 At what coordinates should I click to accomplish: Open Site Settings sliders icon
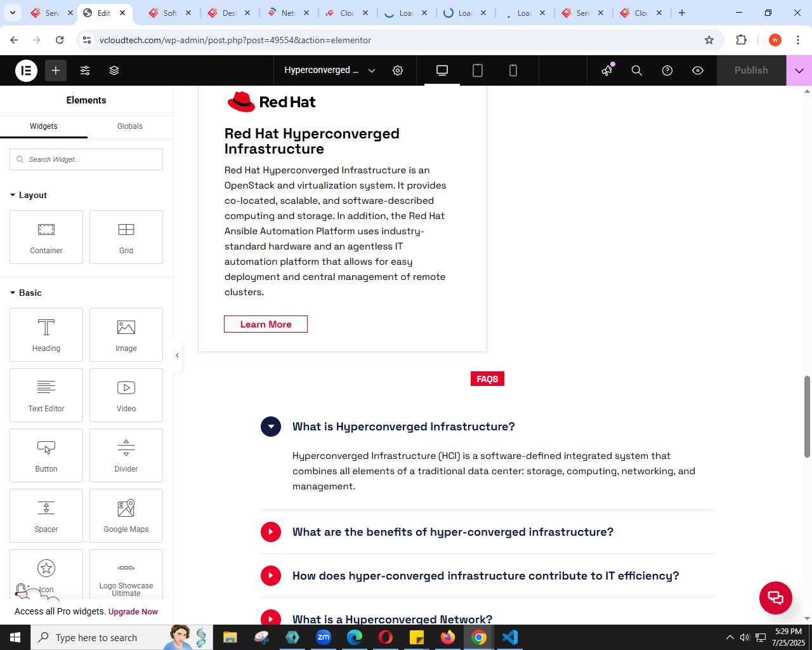[85, 70]
